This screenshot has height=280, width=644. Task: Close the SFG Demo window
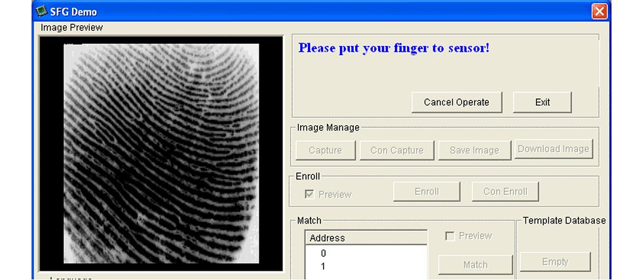(x=599, y=12)
